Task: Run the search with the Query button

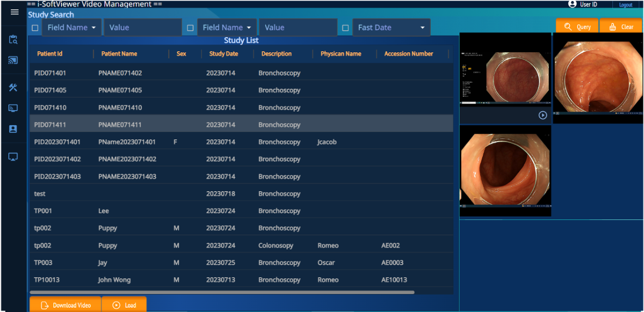Action: coord(577,26)
